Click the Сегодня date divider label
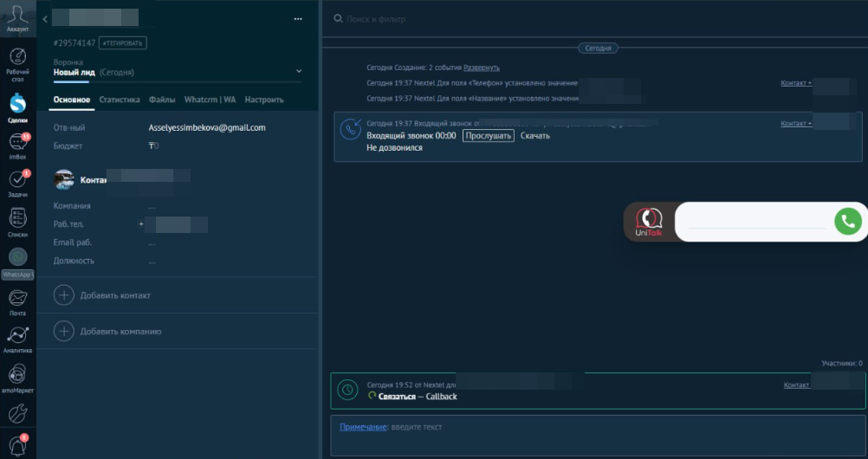 point(599,48)
